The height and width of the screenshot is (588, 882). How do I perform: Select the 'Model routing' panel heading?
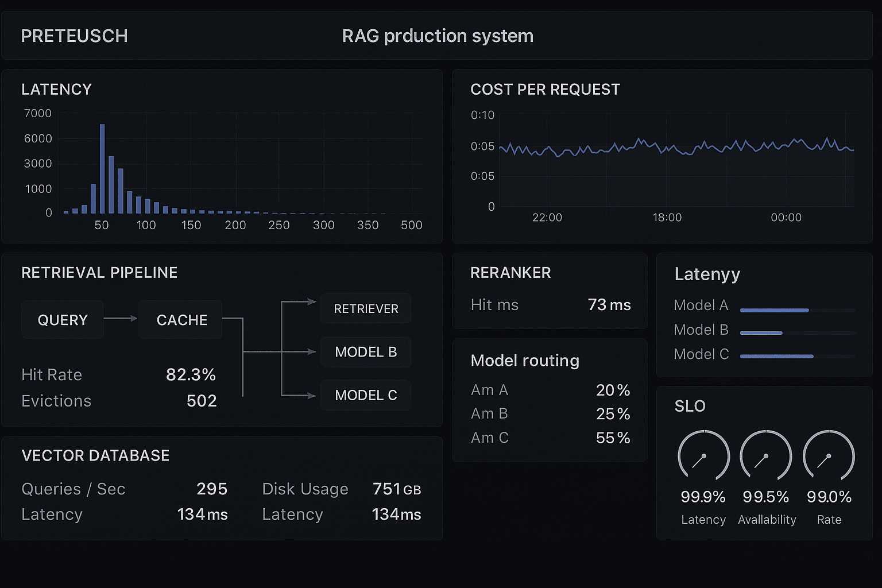tap(525, 361)
